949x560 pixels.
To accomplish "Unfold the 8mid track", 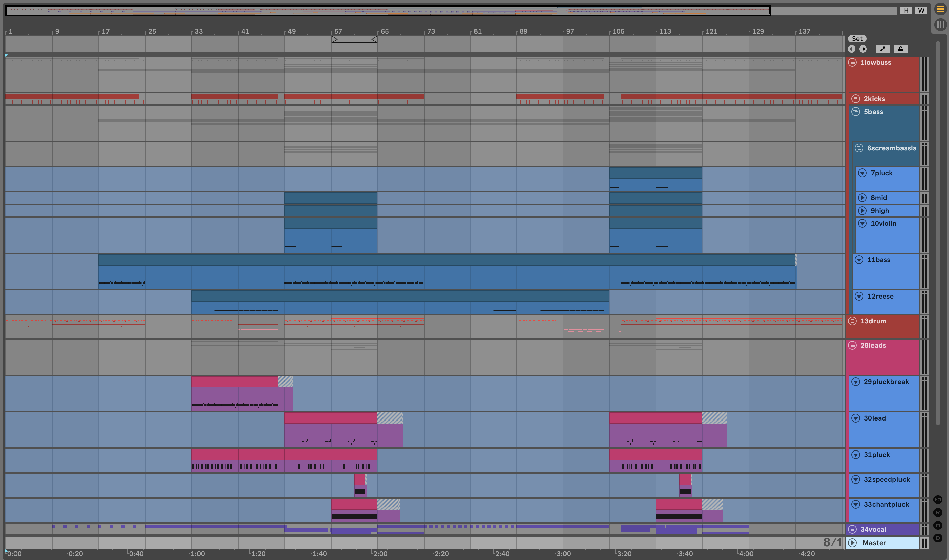I will point(862,198).
